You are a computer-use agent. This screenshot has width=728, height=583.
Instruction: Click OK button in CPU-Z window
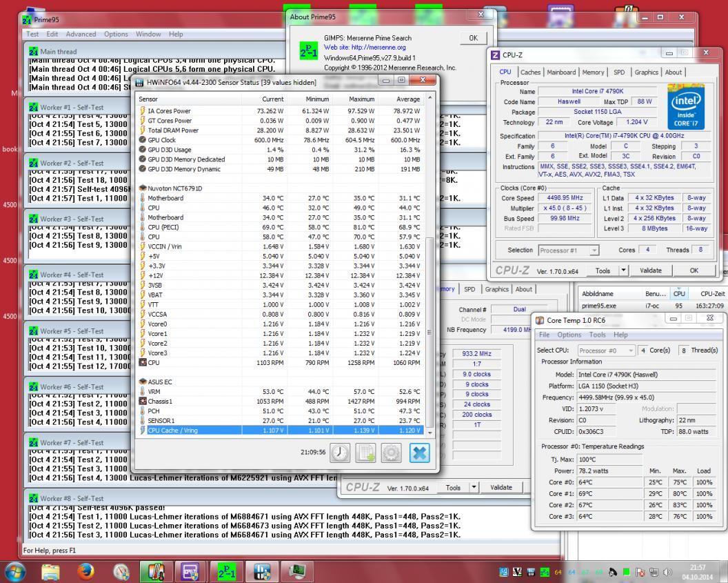pos(694,270)
